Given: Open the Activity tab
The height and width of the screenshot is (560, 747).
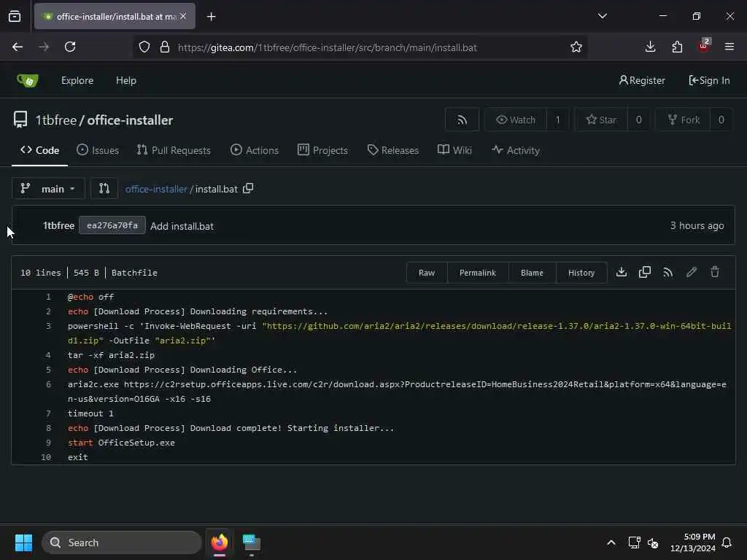Looking at the screenshot, I should [516, 150].
